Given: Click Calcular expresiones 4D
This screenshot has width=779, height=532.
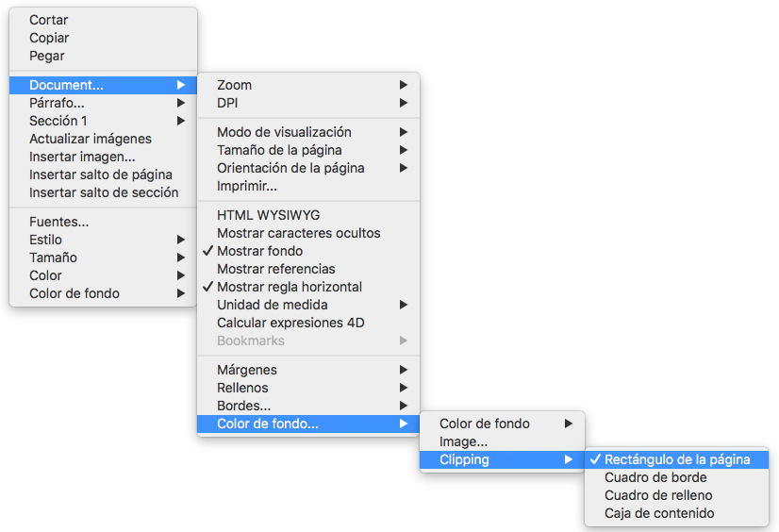Looking at the screenshot, I should click(290, 323).
